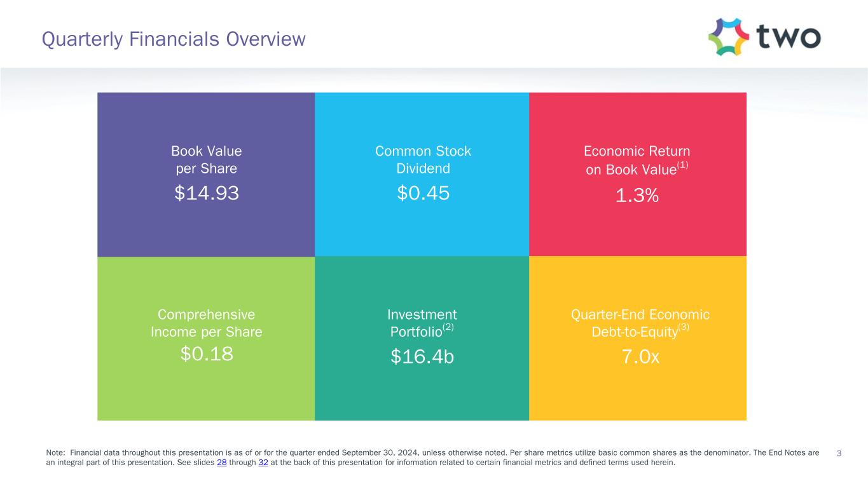Click the green Comprehensive Income per Share label
This screenshot has width=868, height=488.
(x=206, y=323)
